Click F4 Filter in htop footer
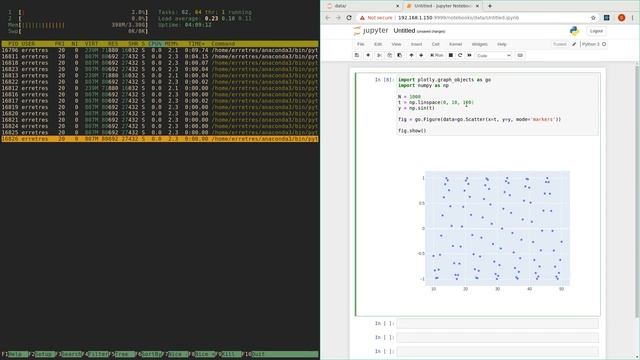The width and height of the screenshot is (640, 360). pos(95,354)
